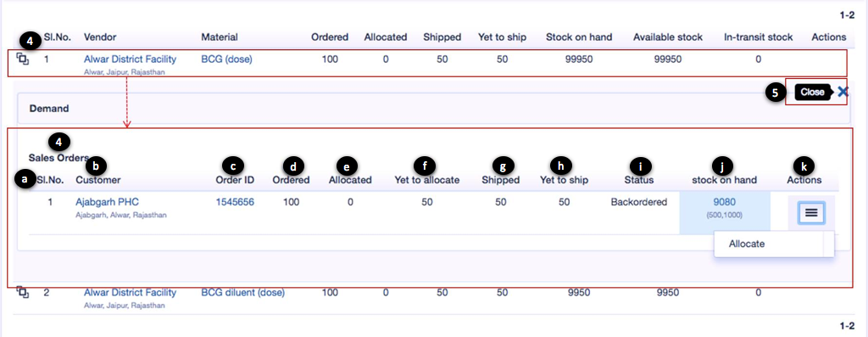Open Ajabgarh PHC customer link
The image size is (868, 337).
pos(107,202)
